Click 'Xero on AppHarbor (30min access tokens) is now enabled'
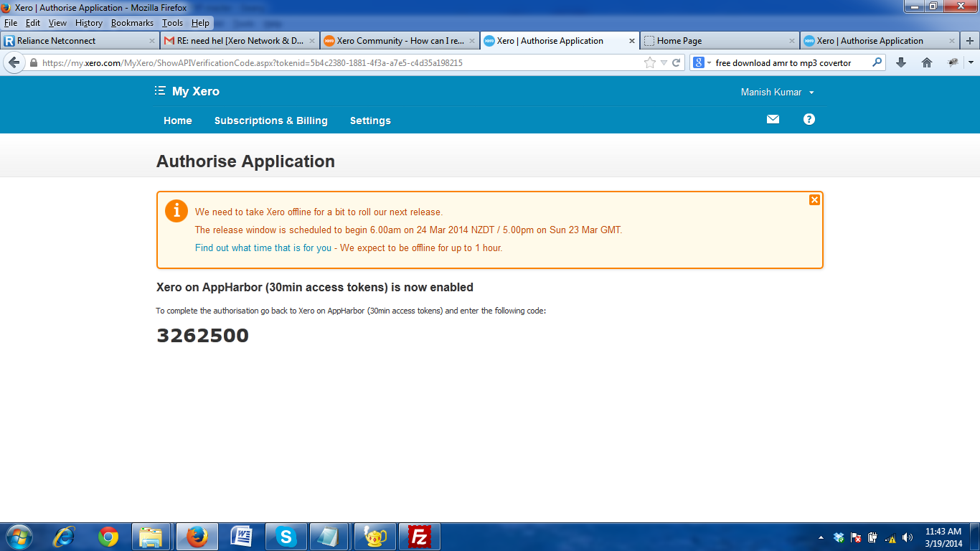The image size is (980, 551). [x=315, y=288]
